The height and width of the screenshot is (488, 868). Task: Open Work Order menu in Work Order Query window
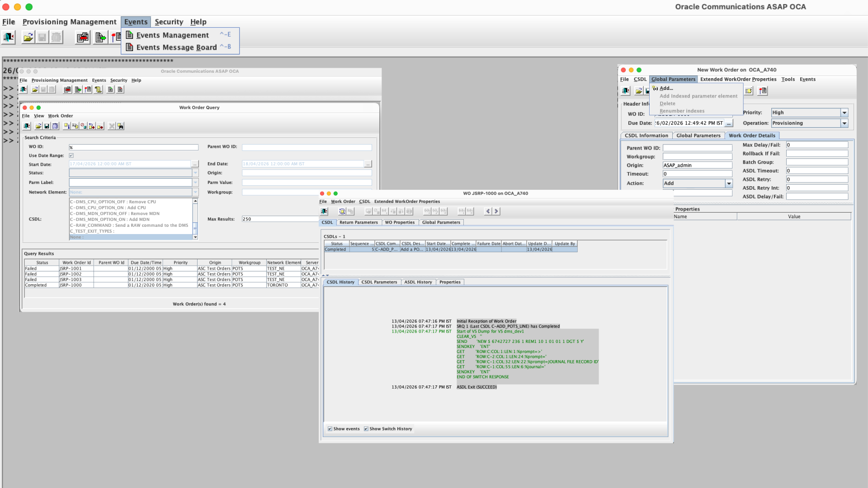point(61,116)
